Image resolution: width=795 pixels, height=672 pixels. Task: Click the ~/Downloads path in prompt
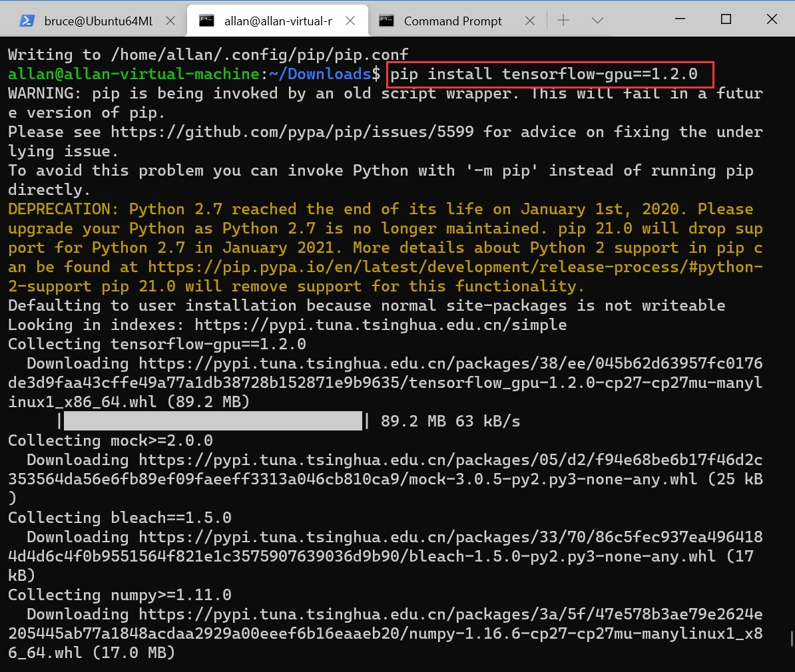click(320, 75)
